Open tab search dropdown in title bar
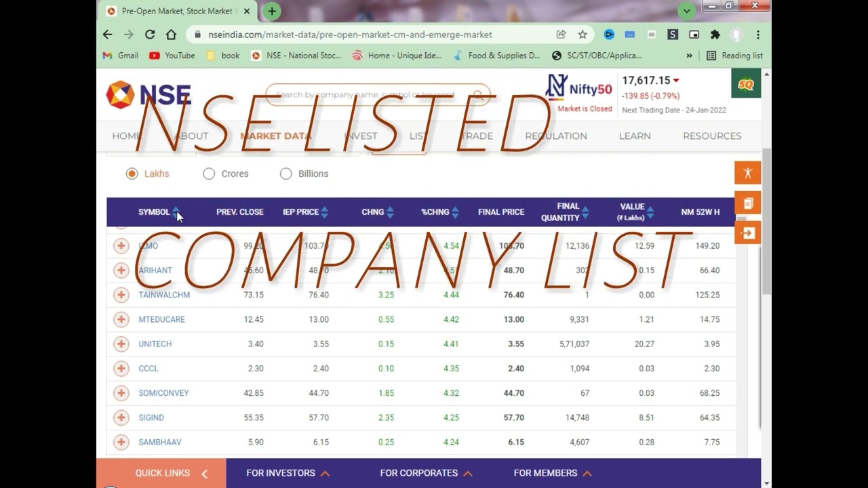The image size is (868, 488). tap(686, 11)
